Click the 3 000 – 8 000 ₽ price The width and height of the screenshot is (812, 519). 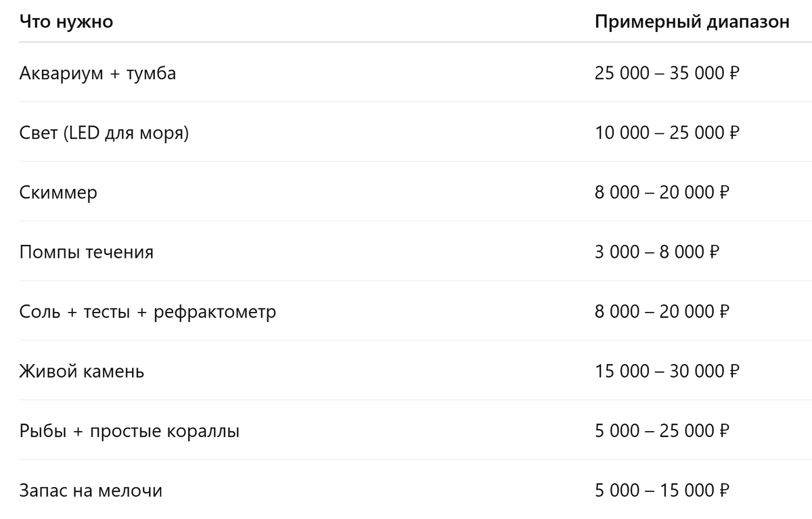click(x=656, y=252)
